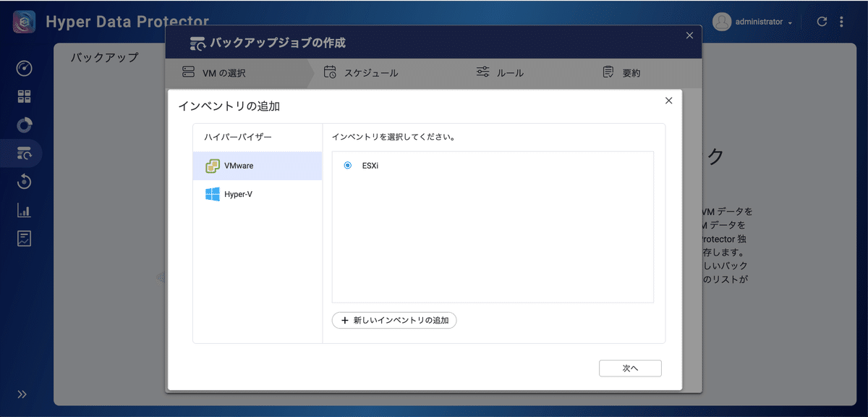Click the インベントリの追加 dialog title
This screenshot has width=868, height=417.
(x=229, y=106)
